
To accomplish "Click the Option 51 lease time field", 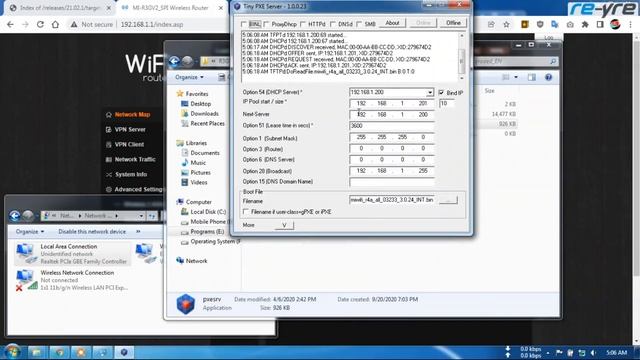I will (392, 126).
